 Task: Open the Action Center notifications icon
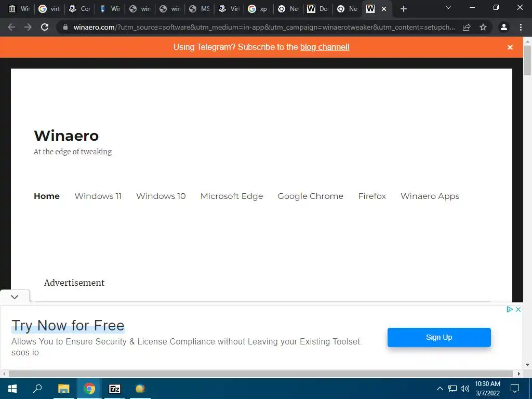[x=515, y=389]
